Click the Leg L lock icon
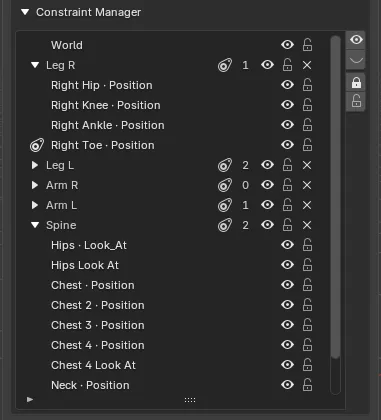 click(287, 165)
